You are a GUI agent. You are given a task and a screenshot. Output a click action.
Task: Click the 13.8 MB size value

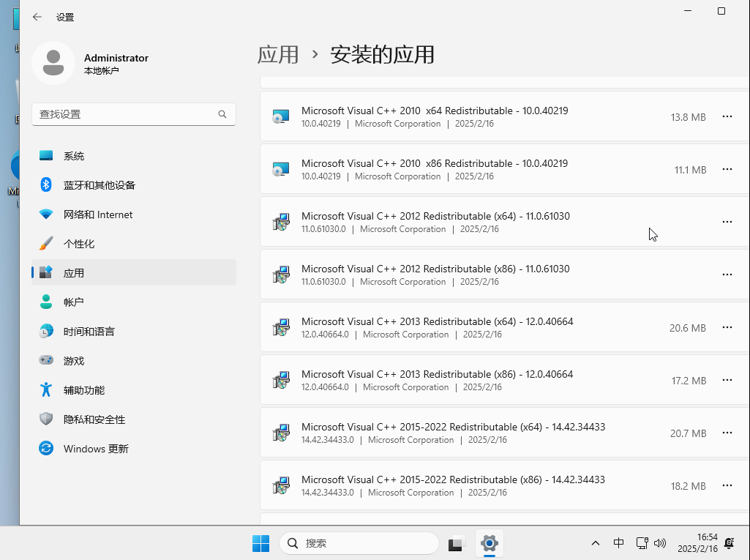tap(689, 117)
